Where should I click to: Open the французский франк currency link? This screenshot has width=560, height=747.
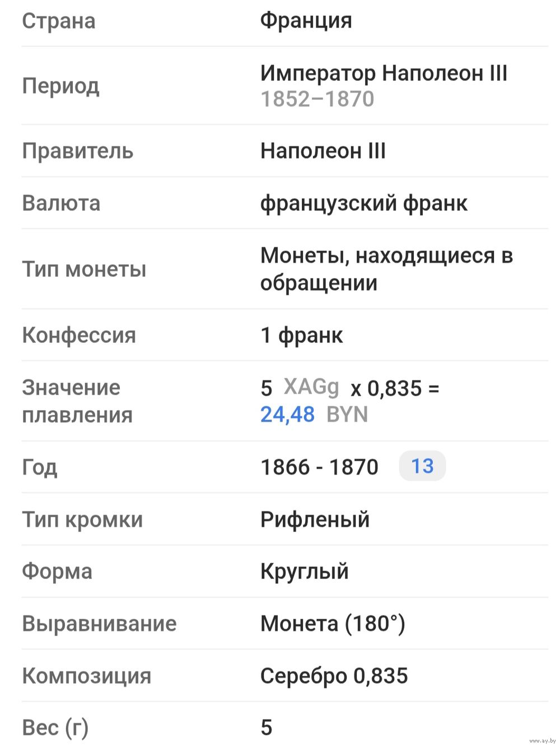pyautogui.click(x=363, y=203)
